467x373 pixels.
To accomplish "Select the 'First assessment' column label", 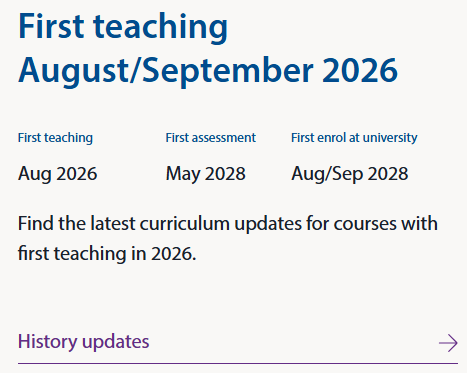I will pyautogui.click(x=211, y=138).
